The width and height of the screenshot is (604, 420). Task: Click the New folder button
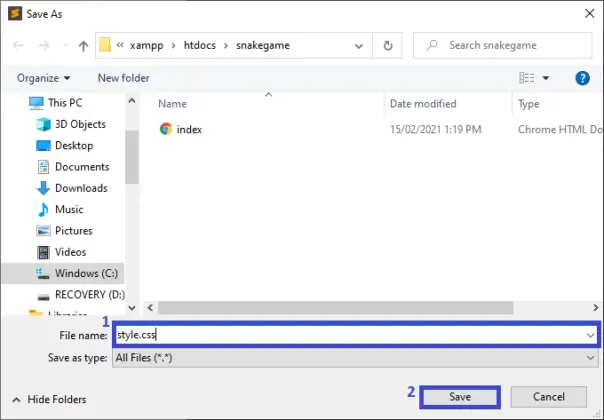[x=123, y=78]
